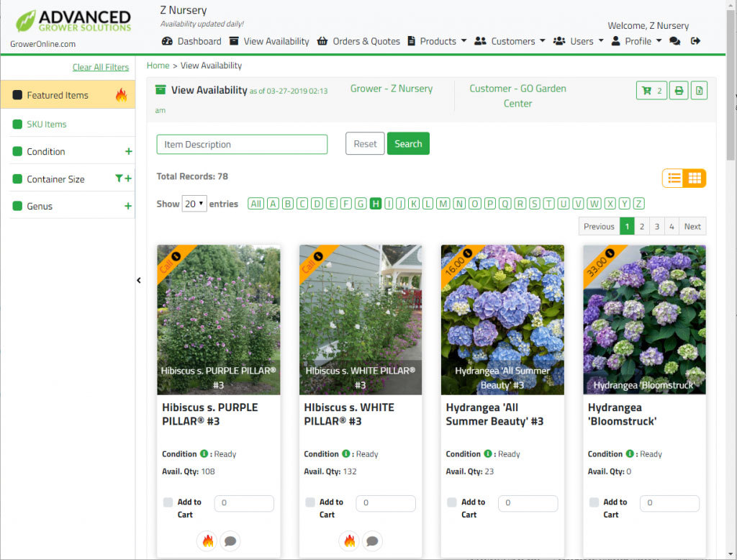737x560 pixels.
Task: Export availability to Excel file icon
Action: (699, 91)
